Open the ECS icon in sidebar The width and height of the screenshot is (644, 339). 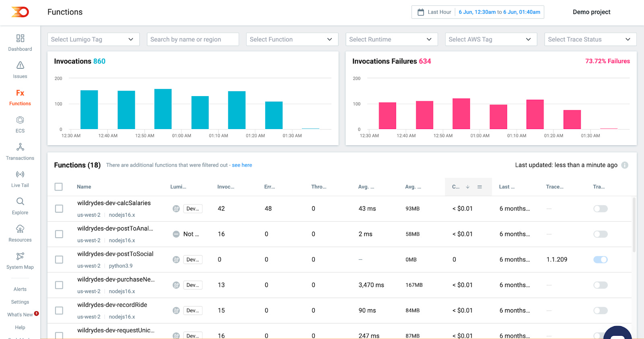click(20, 120)
